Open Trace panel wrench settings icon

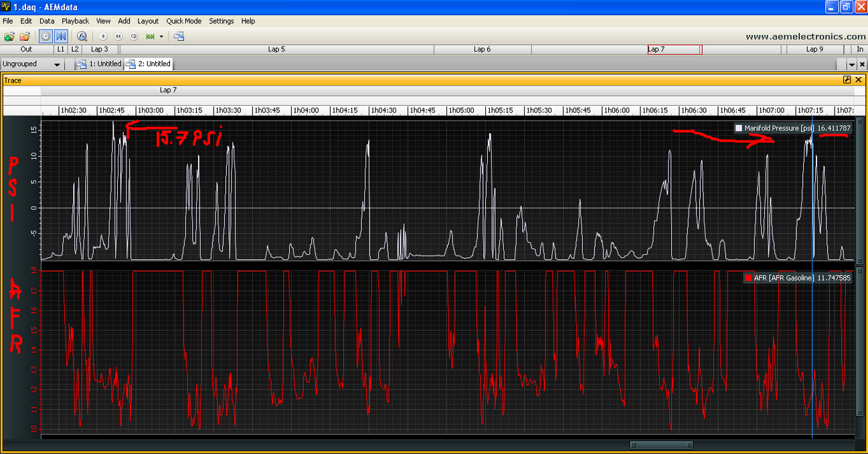tap(847, 80)
